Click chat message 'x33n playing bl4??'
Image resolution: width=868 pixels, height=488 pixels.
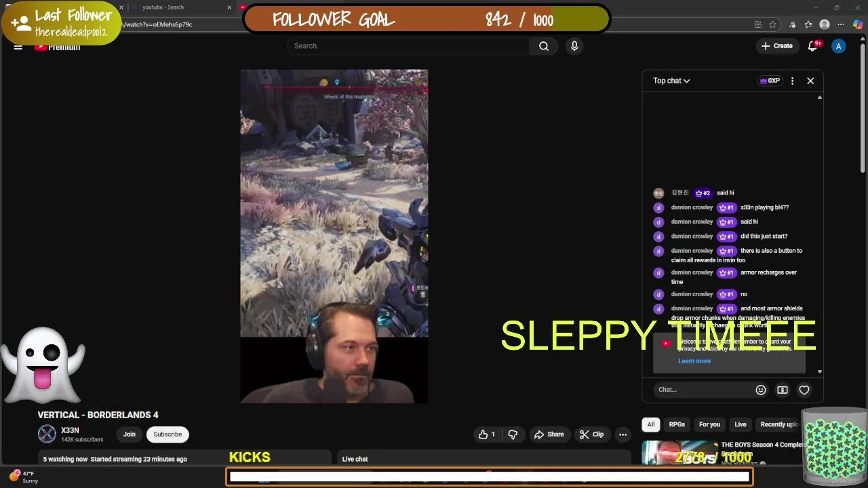pyautogui.click(x=764, y=207)
